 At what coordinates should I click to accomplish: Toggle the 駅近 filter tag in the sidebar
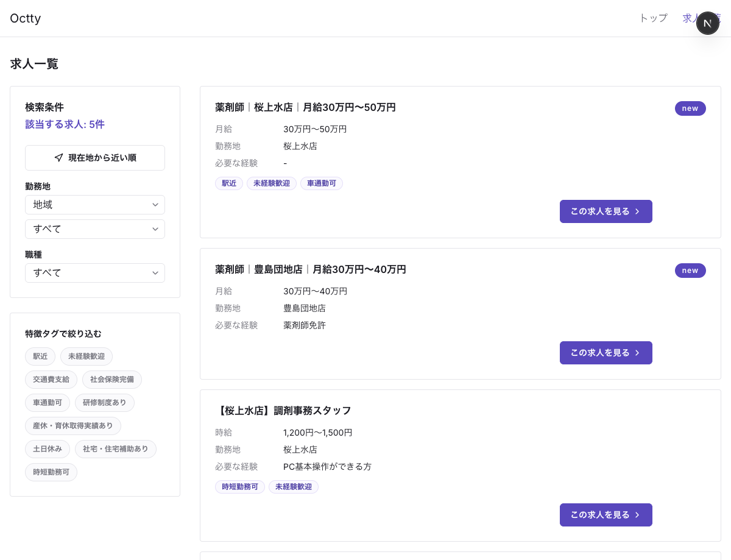40,356
